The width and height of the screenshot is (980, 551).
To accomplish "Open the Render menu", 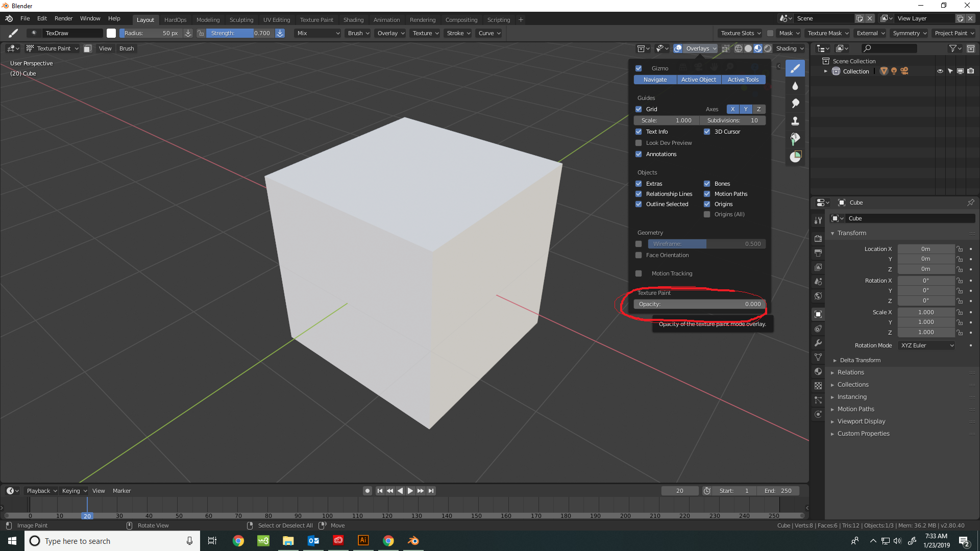I will (x=64, y=18).
